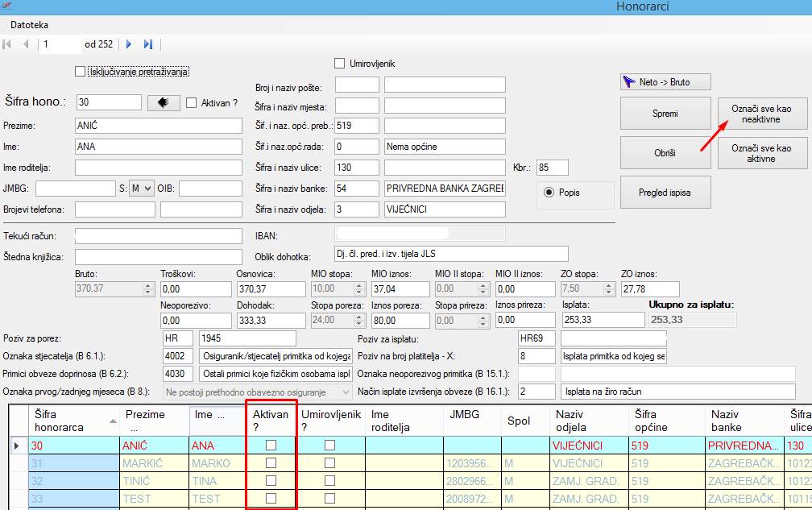
Task: Select the row header arrow for record 30
Action: tap(17, 445)
